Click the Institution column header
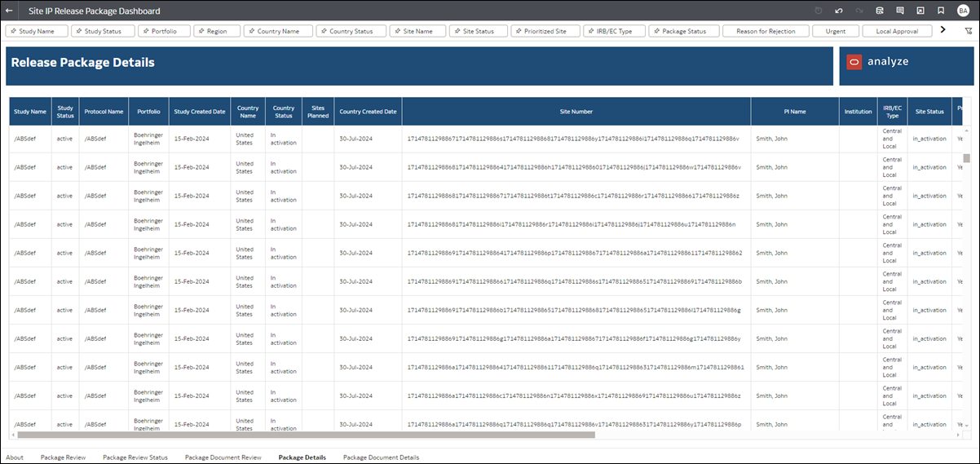 point(859,112)
